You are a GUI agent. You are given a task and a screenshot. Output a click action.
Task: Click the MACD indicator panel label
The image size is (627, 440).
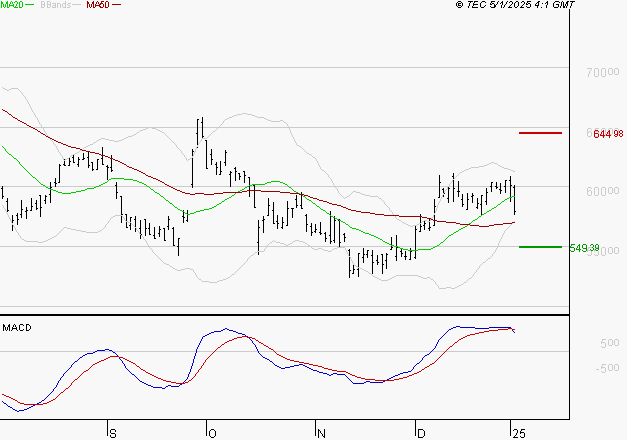[x=17, y=327]
